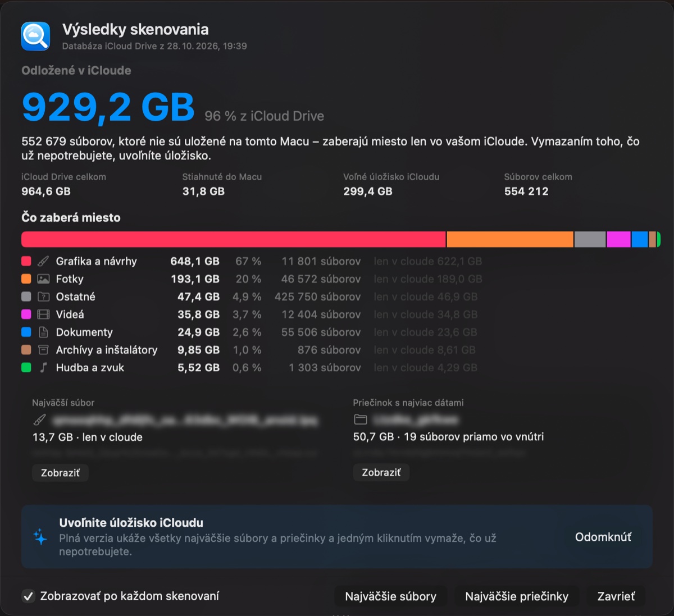Click the folder icon under Priečinok s najviac dátami
This screenshot has width=674, height=616.
[361, 419]
